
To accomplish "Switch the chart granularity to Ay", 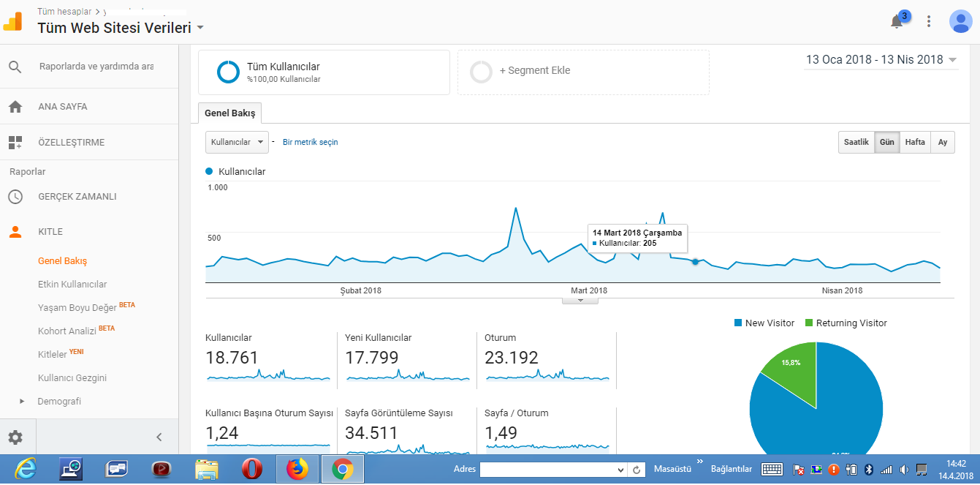I will [943, 143].
